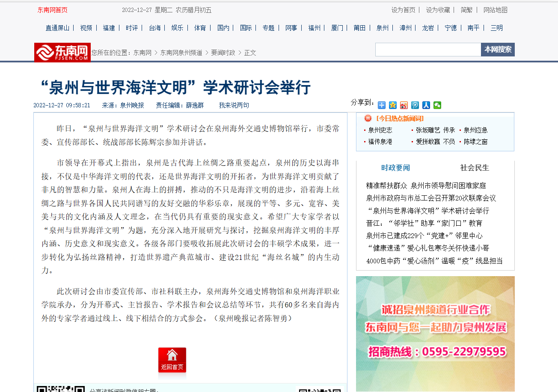Open 我来说两句 comment link
The image size is (558, 392).
click(234, 105)
